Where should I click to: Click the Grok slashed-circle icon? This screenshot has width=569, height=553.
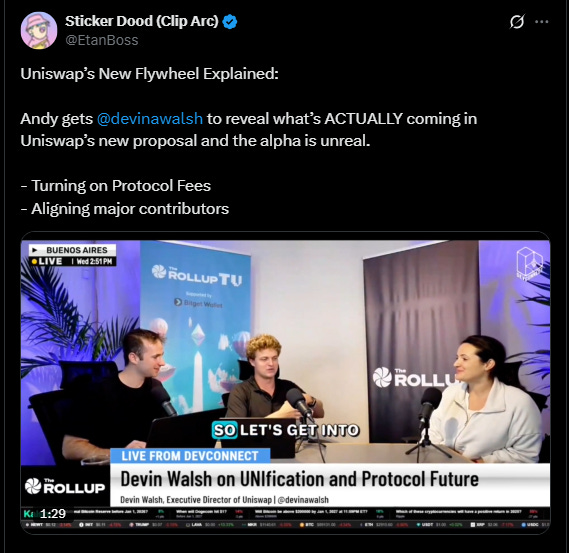[517, 21]
